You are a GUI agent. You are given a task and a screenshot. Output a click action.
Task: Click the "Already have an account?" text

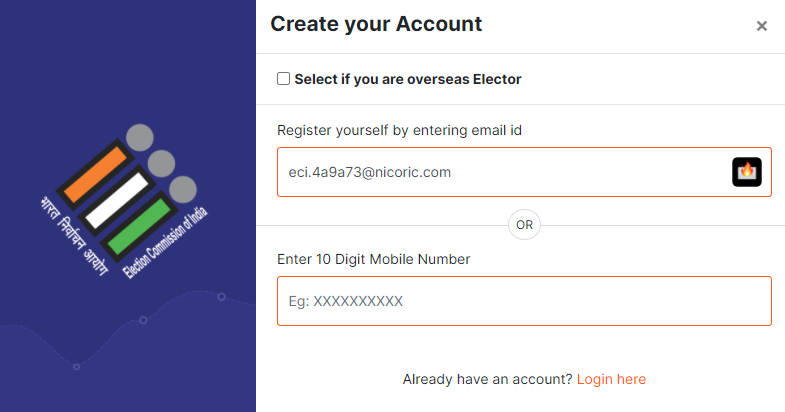click(487, 380)
